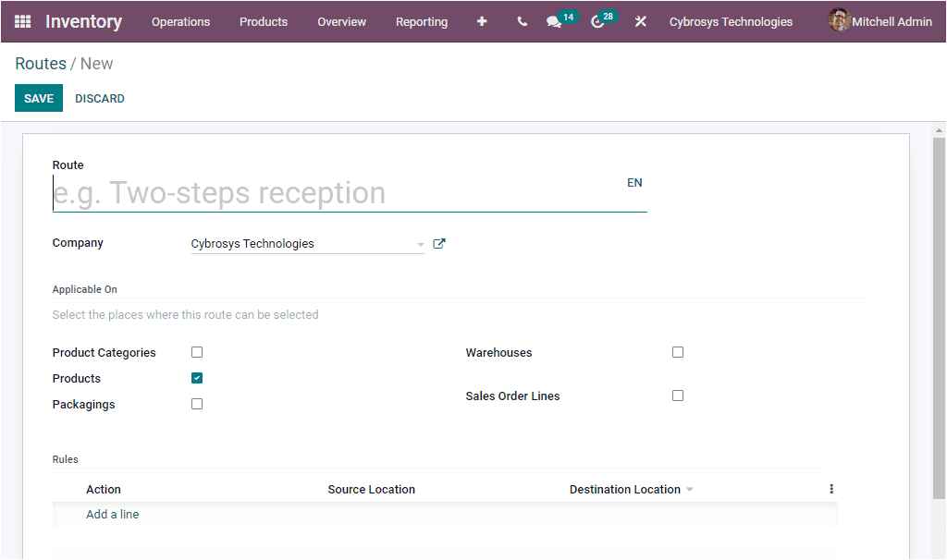Viewport: 947px width, 560px height.
Task: Open the EN language selector
Action: point(634,182)
